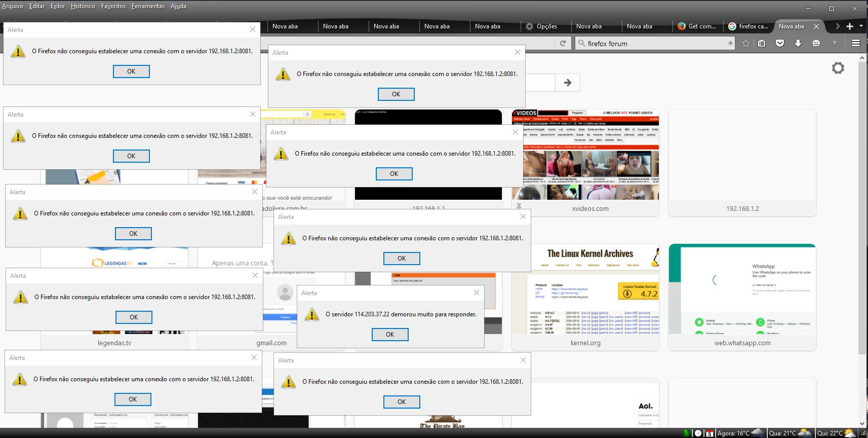Open the hamburger menu

coord(856,44)
